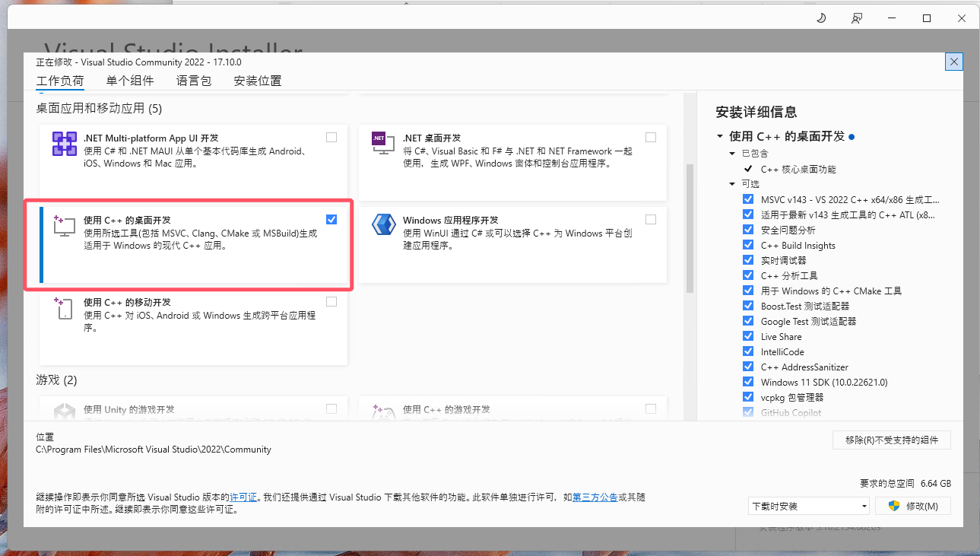Uncheck Boost.Test 测试适配器 option
The width and height of the screenshot is (980, 556).
[748, 306]
